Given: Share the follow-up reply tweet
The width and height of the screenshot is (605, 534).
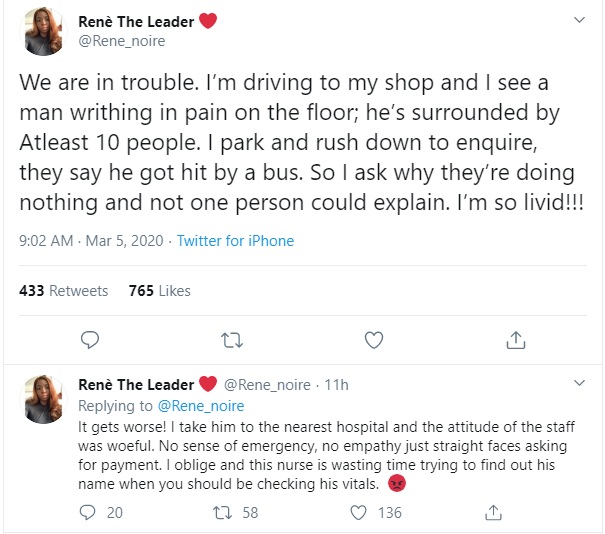Looking at the screenshot, I should (x=493, y=512).
